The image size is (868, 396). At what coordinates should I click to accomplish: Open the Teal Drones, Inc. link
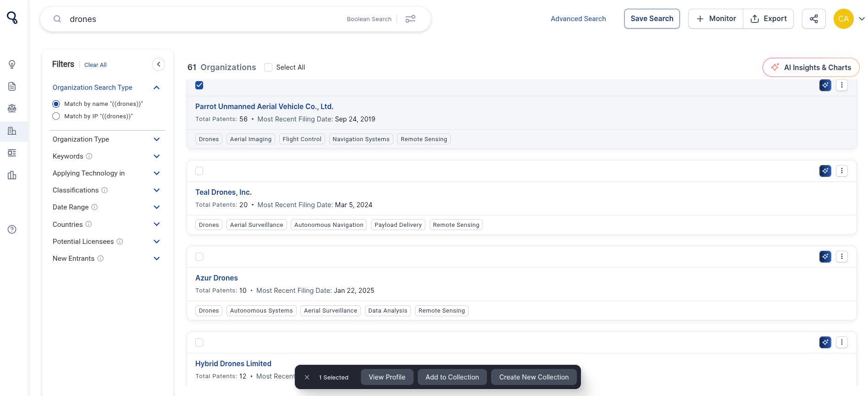pos(223,192)
